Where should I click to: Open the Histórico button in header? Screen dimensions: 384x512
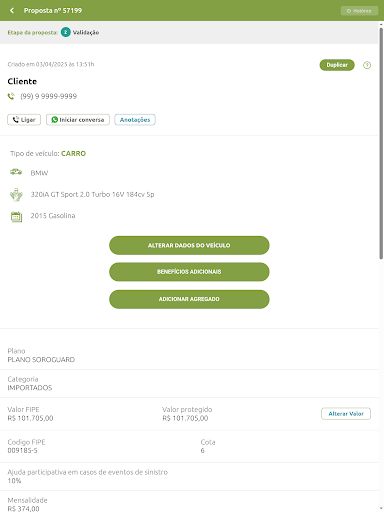359,11
